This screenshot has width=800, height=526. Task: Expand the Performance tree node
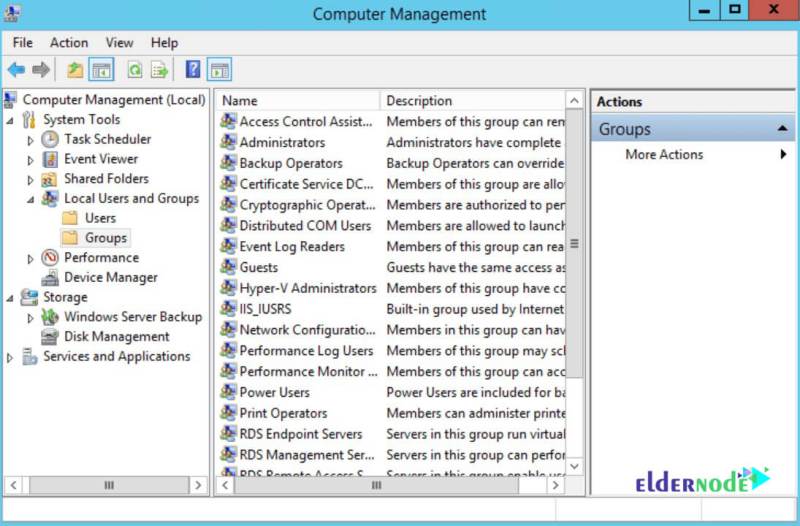30,259
